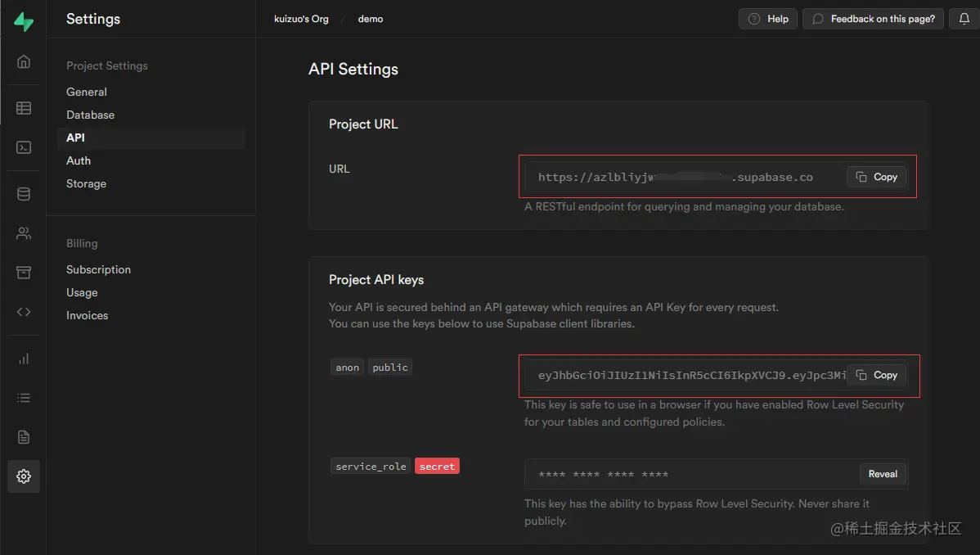
Task: Select Storage in Project Settings
Action: 86,184
